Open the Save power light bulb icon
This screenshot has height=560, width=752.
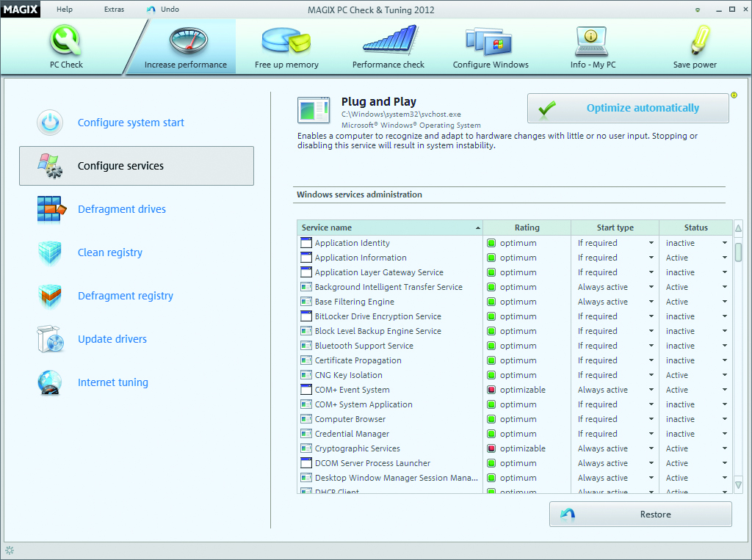(700, 40)
